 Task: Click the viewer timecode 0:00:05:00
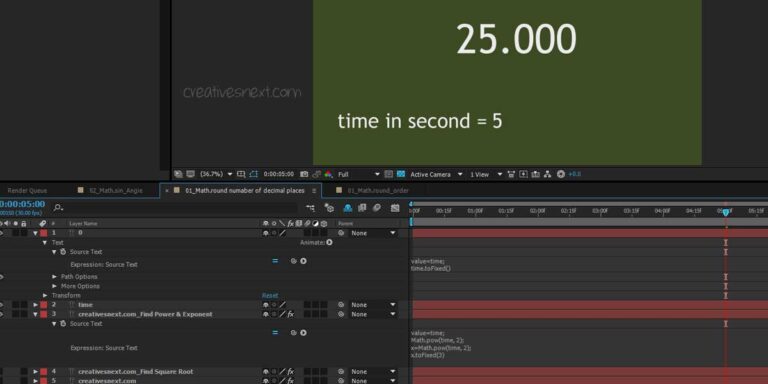pyautogui.click(x=279, y=174)
